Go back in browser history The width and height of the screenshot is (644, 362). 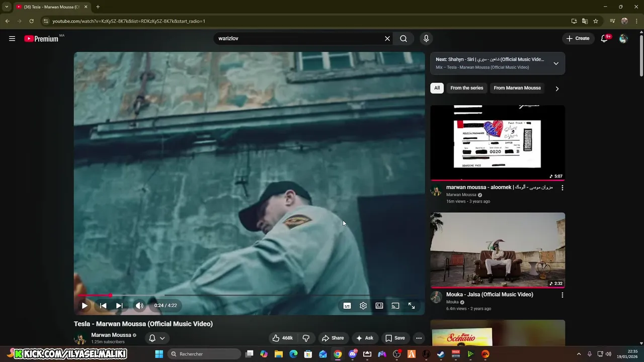7,21
